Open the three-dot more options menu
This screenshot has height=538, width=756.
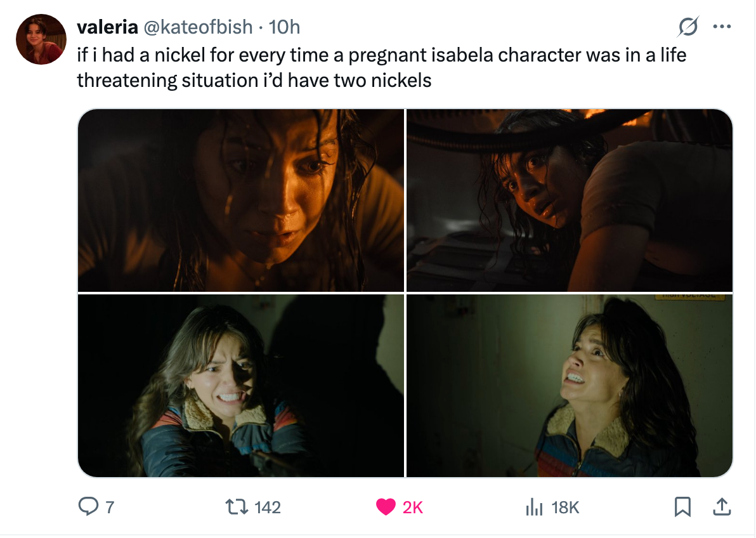coord(723,27)
